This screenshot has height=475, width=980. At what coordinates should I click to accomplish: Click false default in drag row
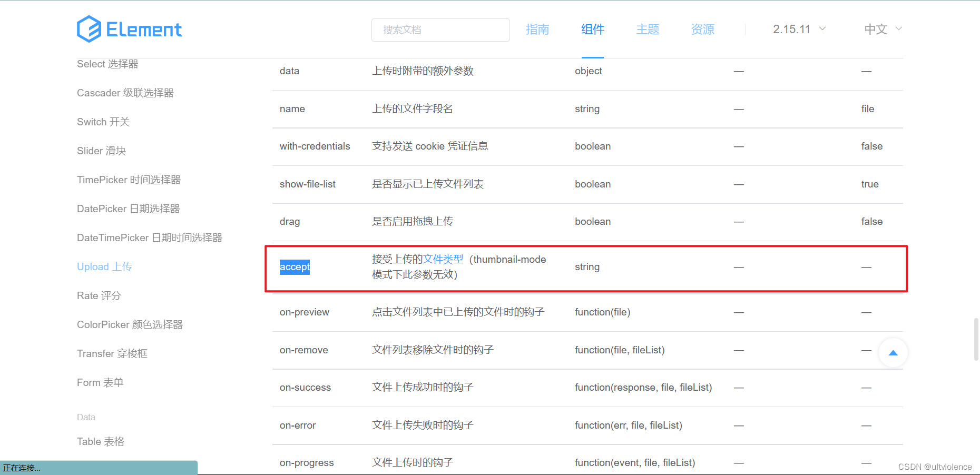pyautogui.click(x=872, y=222)
